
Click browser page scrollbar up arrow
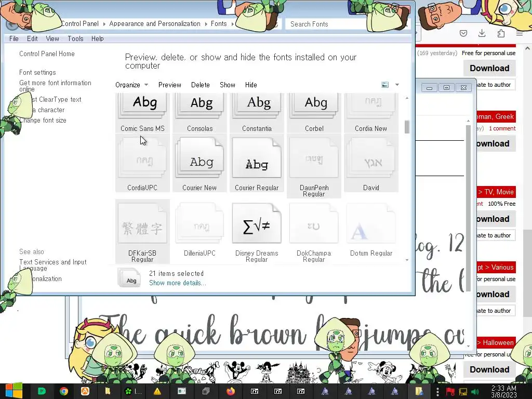point(527,48)
